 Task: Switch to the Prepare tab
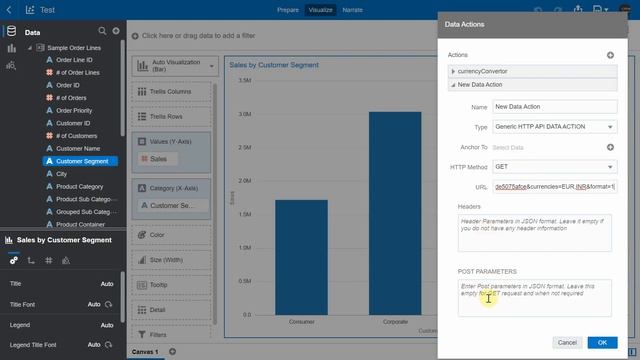(x=288, y=10)
